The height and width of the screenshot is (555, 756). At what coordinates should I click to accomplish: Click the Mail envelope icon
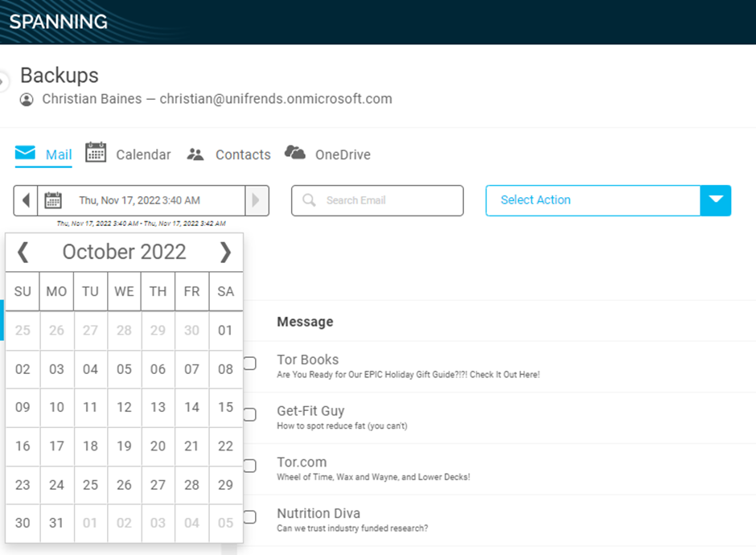[x=25, y=152]
